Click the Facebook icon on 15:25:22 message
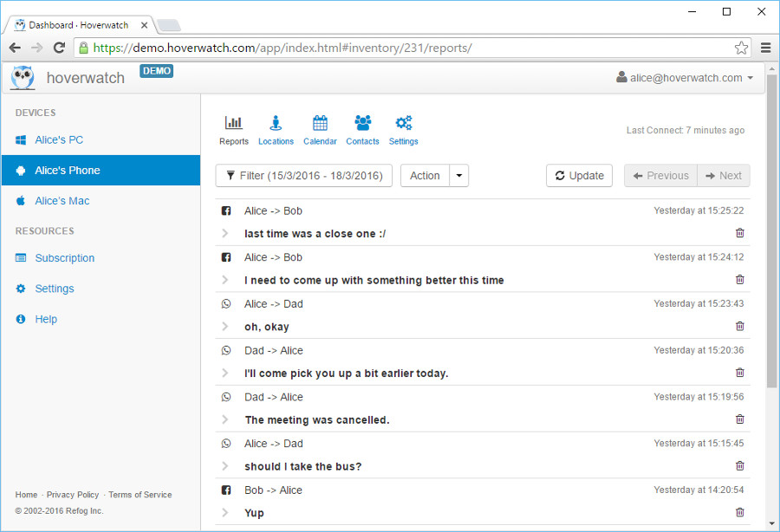 tap(226, 211)
